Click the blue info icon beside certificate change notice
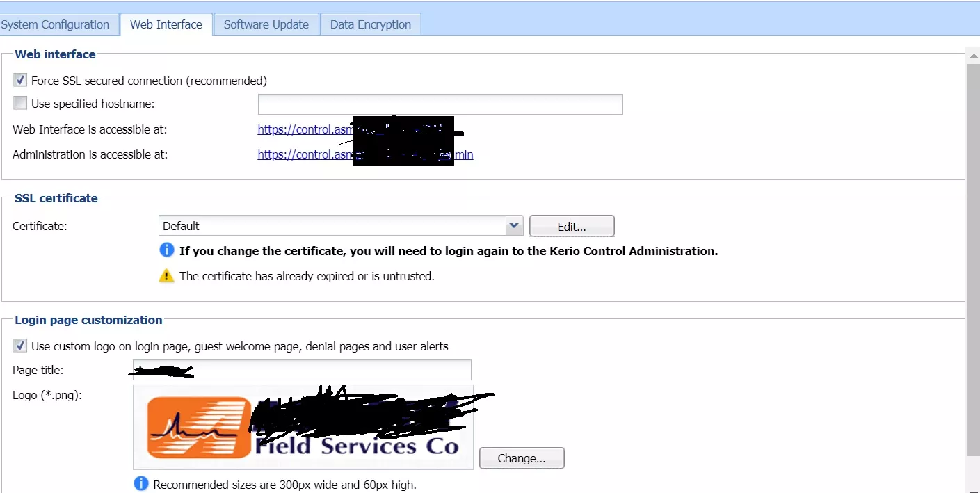This screenshot has height=493, width=980. tap(166, 250)
